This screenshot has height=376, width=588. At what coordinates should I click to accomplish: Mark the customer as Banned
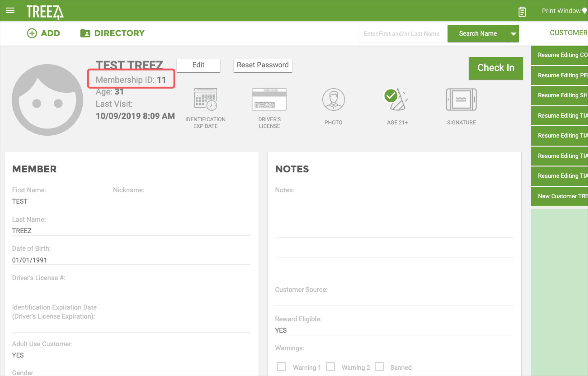(x=380, y=367)
